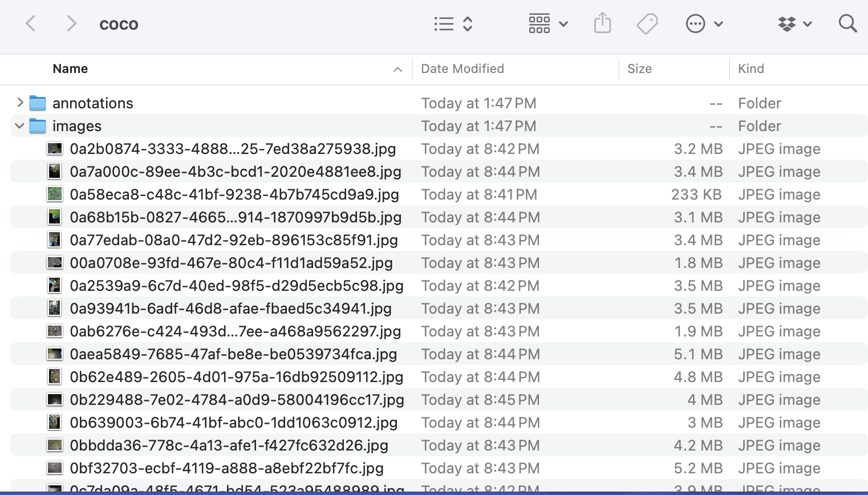Select the annotations folder icon

[x=38, y=103]
